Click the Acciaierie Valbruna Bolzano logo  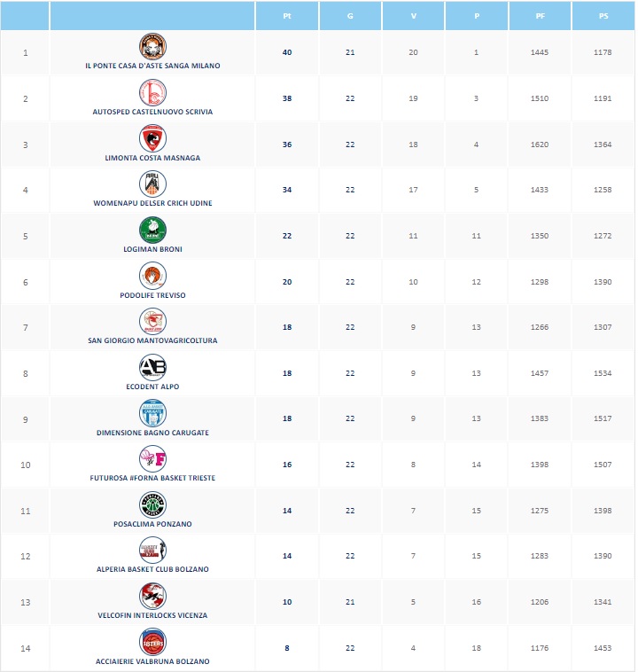click(152, 642)
